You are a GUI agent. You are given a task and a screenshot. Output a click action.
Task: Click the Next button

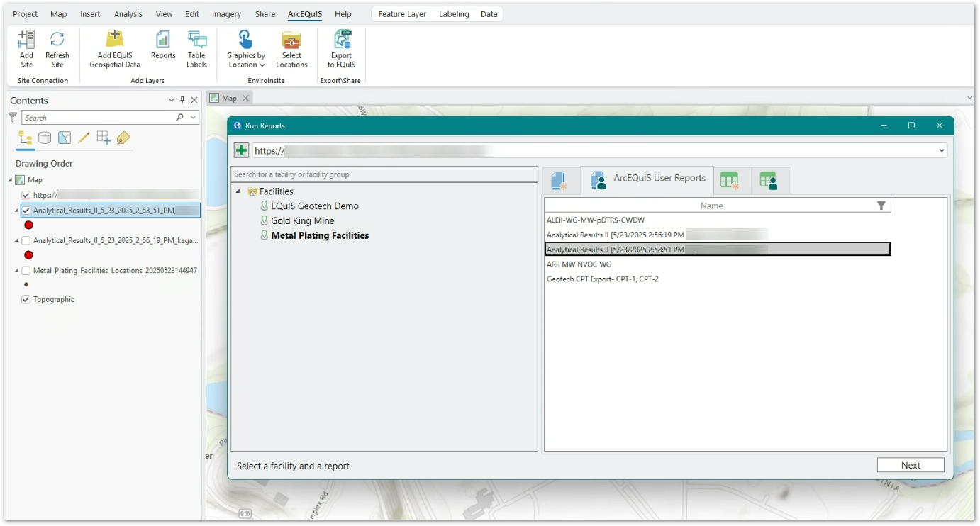(910, 465)
